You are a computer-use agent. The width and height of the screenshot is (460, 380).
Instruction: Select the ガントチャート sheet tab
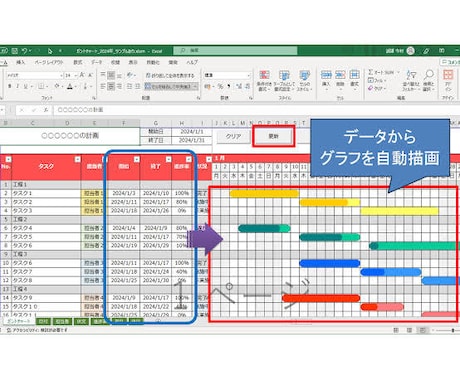(19, 321)
